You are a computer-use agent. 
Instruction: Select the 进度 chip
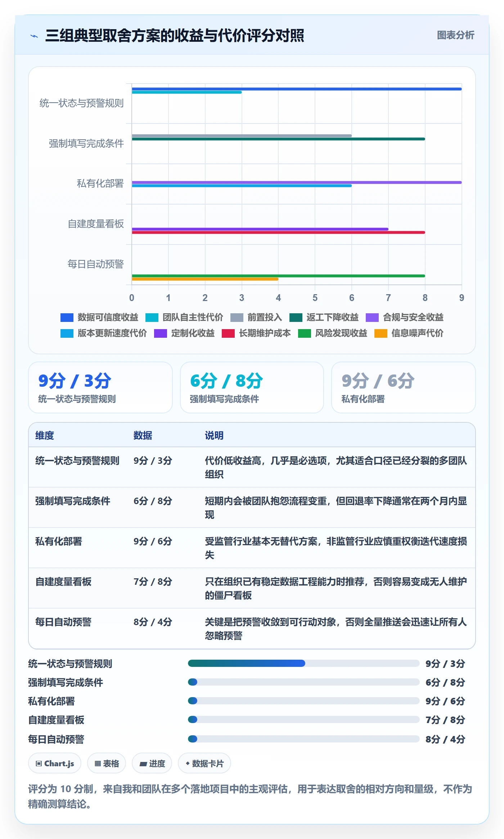[152, 763]
